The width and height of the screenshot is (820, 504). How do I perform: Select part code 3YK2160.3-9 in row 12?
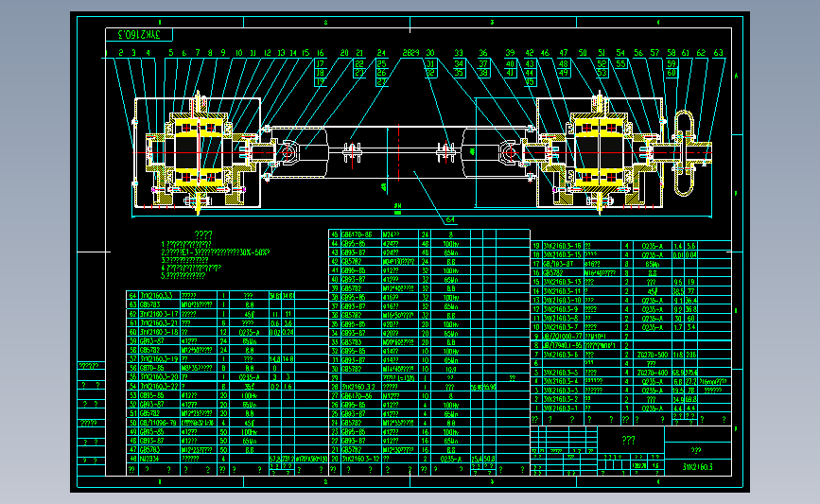(x=561, y=309)
